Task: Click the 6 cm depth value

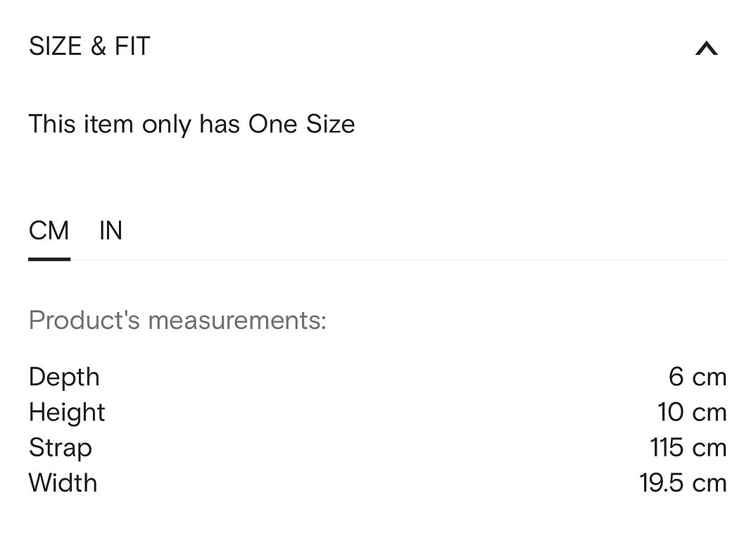Action: click(698, 377)
